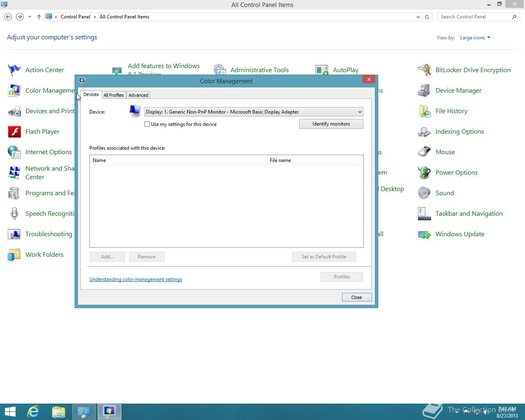Open Understanding color management settings link
Viewport: 525px width, 420px height.
coord(136,279)
